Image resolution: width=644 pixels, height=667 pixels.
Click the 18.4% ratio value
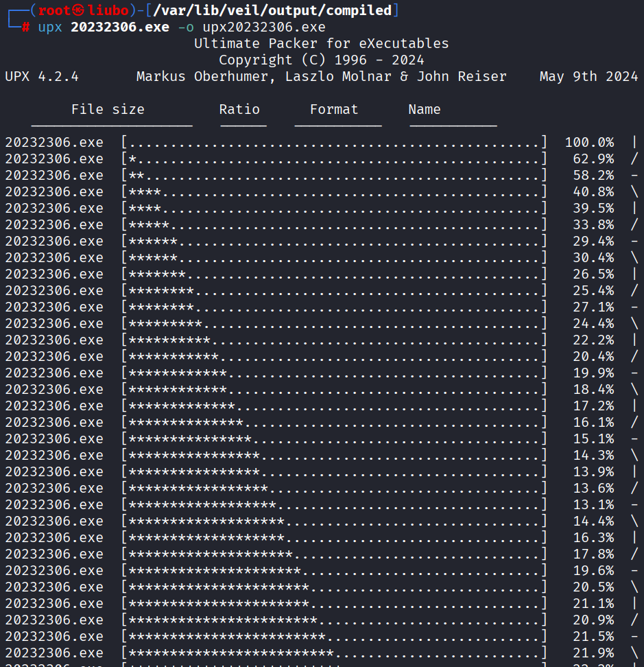[x=593, y=390]
